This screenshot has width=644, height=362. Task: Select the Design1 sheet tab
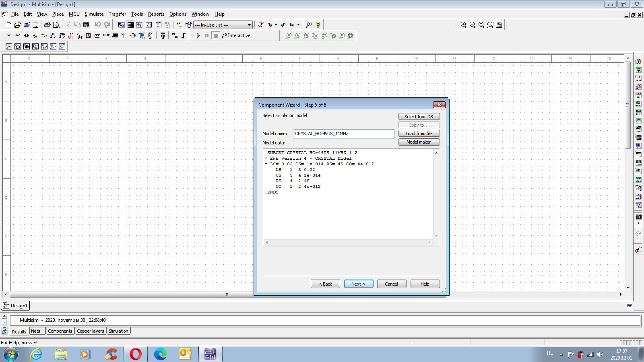[16, 306]
